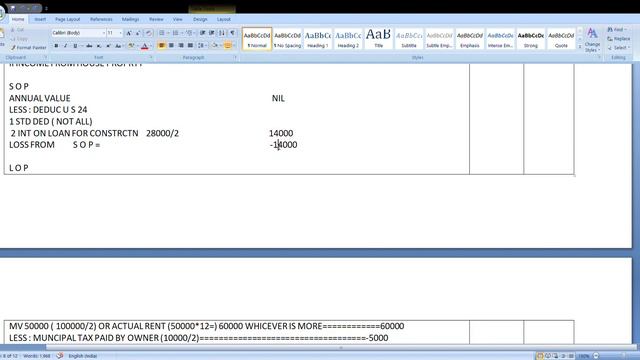Apply the Title style
Viewport: 640px width, 360px height.
[x=378, y=39]
